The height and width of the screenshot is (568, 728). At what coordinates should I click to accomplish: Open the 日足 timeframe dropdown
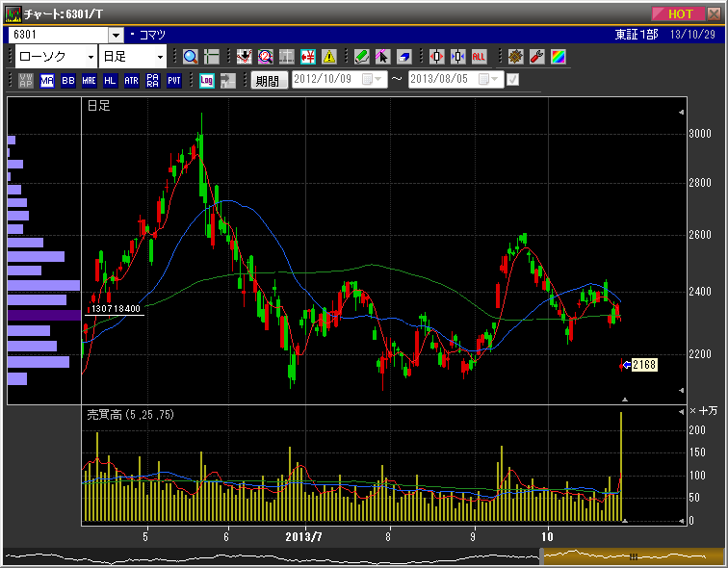(x=160, y=57)
